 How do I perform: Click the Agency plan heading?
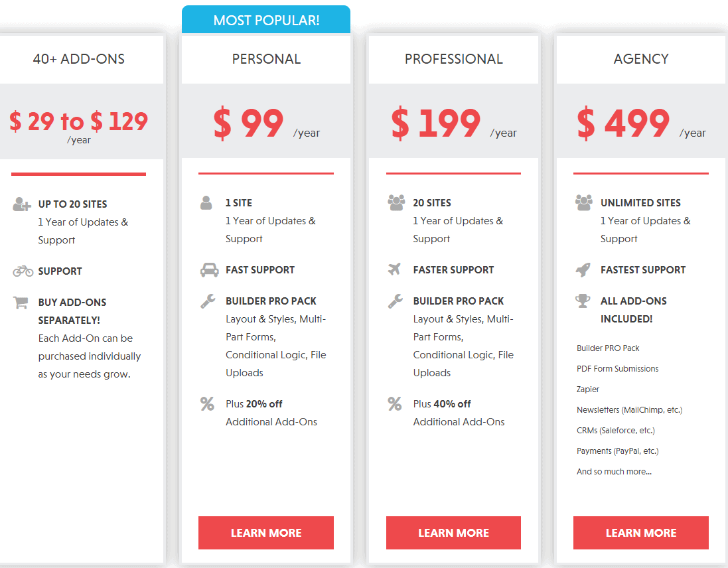(x=641, y=59)
